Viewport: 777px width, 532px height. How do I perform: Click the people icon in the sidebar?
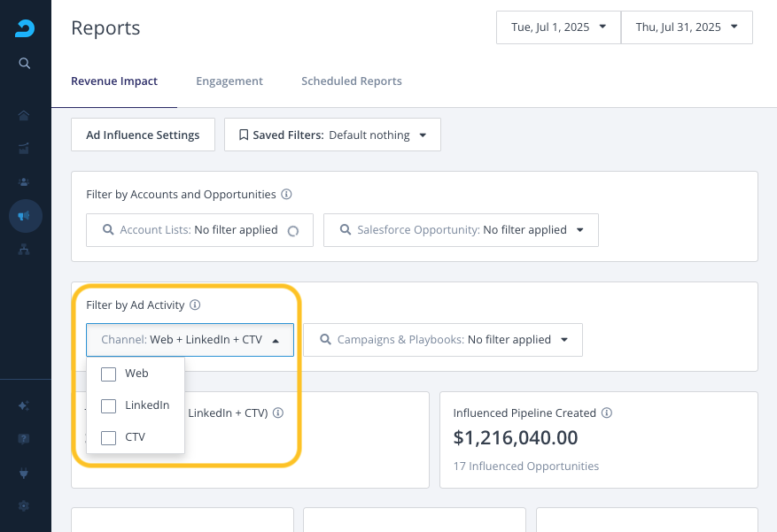pyautogui.click(x=25, y=181)
